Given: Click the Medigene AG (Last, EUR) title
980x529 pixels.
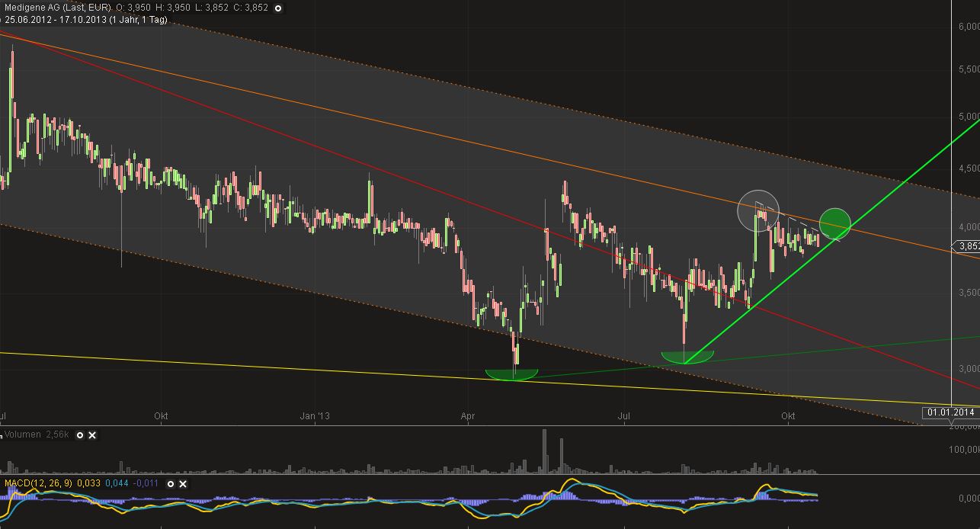Looking at the screenshot, I should click(58, 8).
